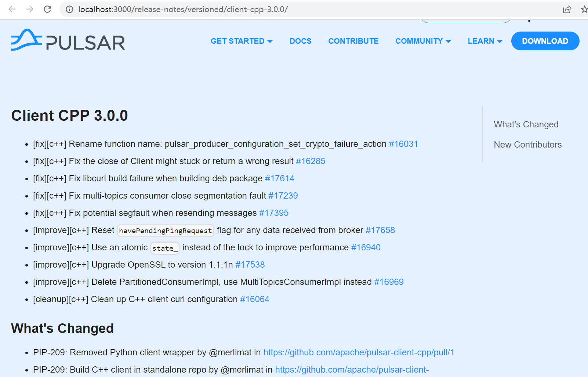Click the havePendingPingRequest code snippet
This screenshot has width=588, height=377.
[166, 231]
